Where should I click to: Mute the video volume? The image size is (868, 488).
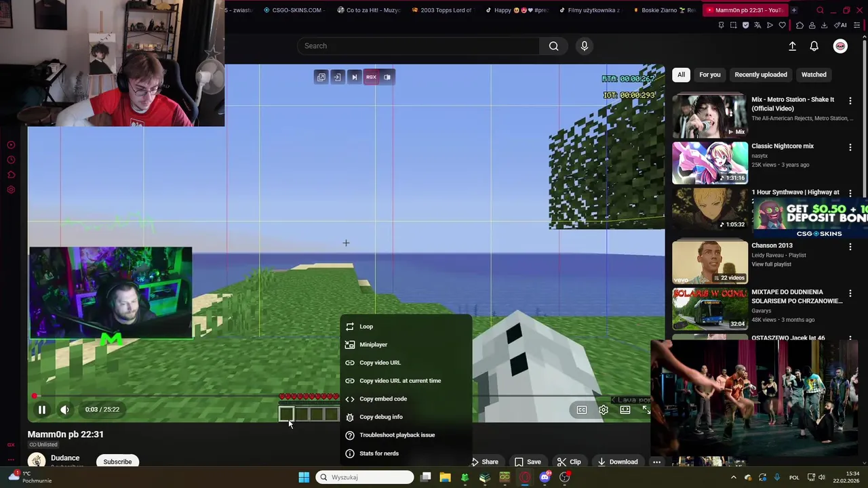[64, 409]
